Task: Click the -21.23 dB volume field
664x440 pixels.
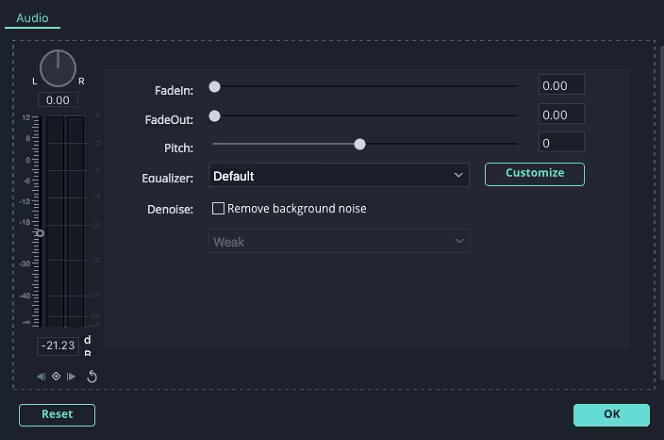Action: (58, 346)
